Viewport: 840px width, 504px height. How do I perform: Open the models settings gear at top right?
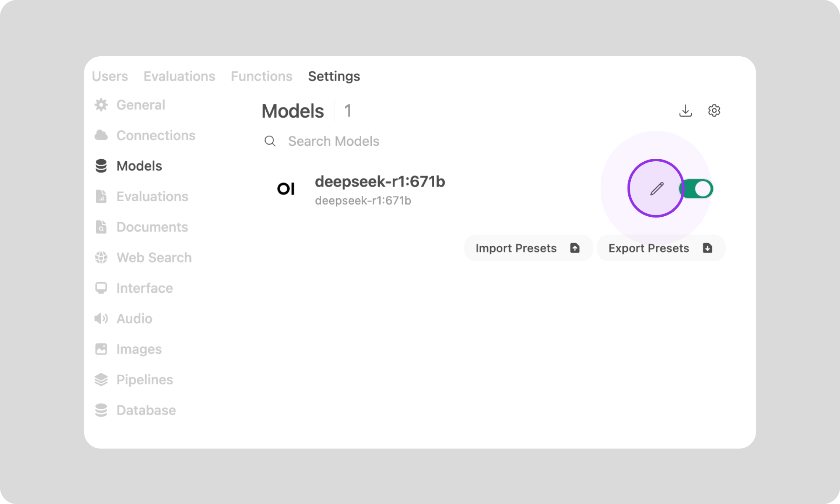click(714, 110)
